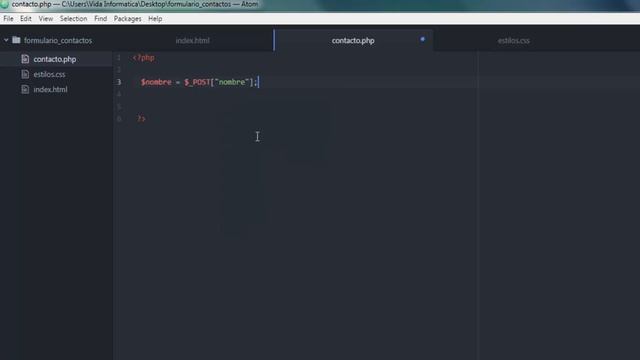The height and width of the screenshot is (360, 640).
Task: Click the index.html file icon in tree
Action: tap(25, 89)
